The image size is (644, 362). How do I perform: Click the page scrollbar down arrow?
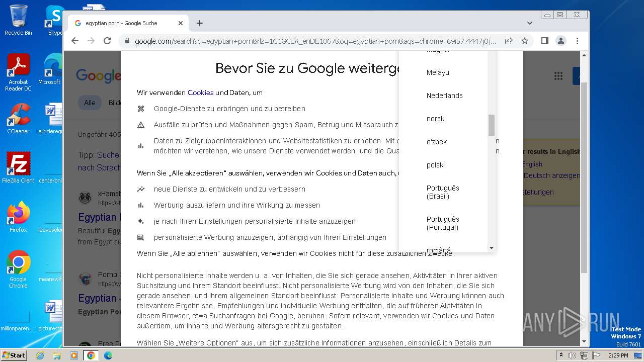click(x=584, y=342)
